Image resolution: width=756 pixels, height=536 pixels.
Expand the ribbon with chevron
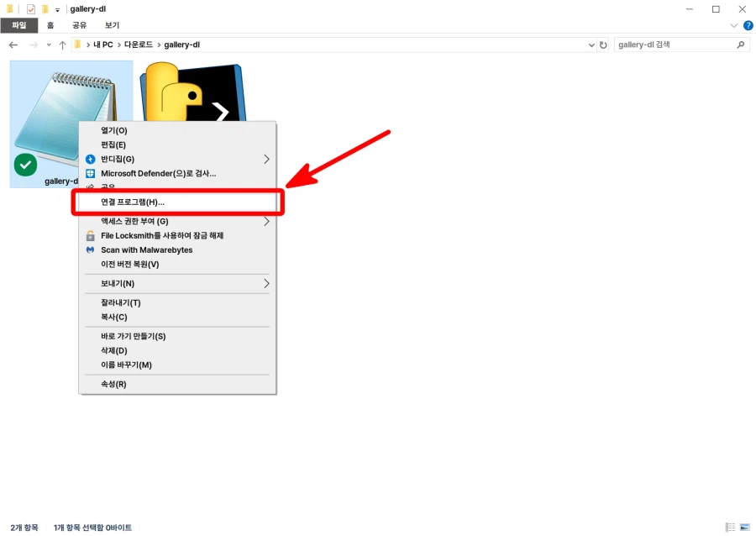[734, 25]
